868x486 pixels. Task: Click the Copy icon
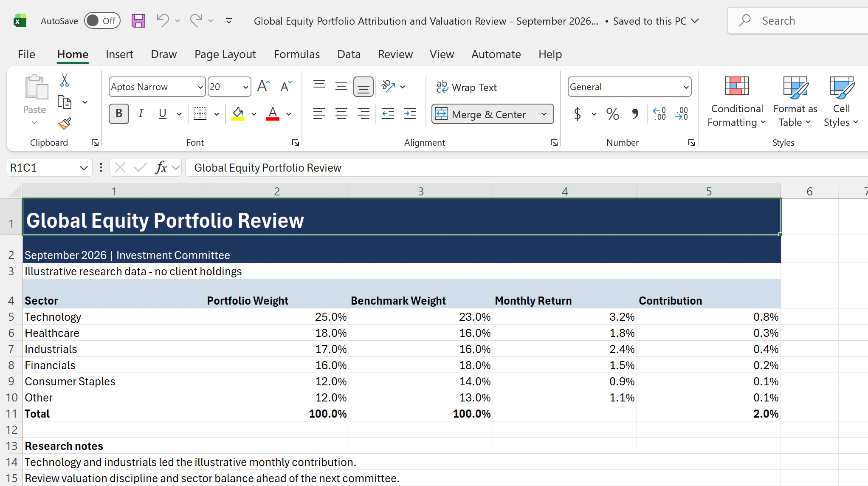click(65, 102)
